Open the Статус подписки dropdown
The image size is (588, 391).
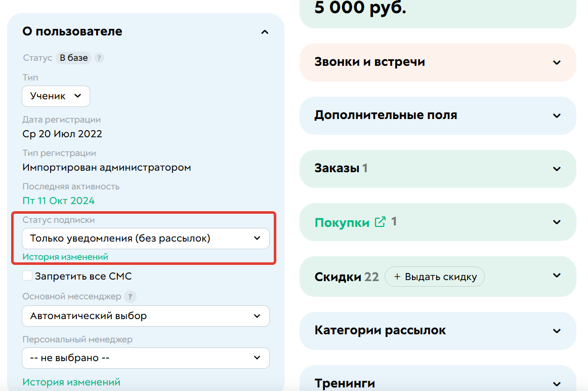click(145, 238)
